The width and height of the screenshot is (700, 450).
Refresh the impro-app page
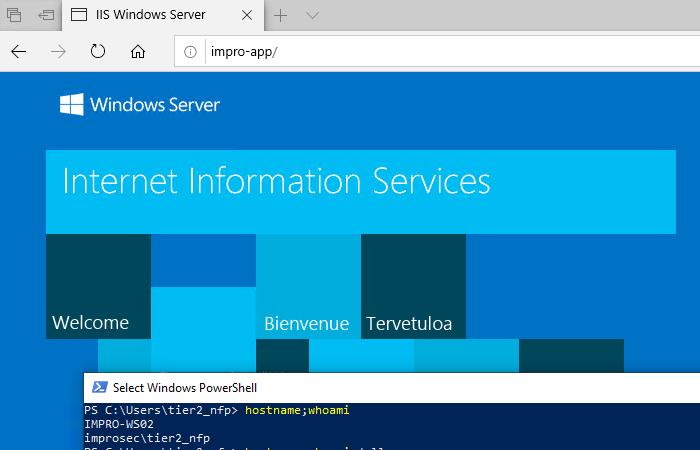point(98,51)
